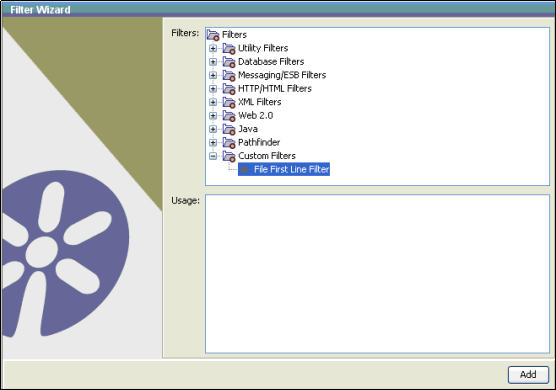This screenshot has height=390, width=556.
Task: Select the Utility Filters label
Action: 263,48
